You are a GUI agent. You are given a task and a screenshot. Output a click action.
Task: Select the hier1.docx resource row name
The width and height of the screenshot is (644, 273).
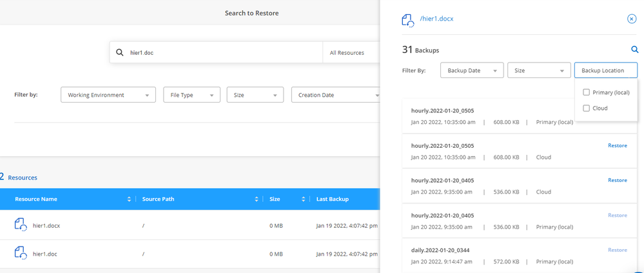coord(46,226)
